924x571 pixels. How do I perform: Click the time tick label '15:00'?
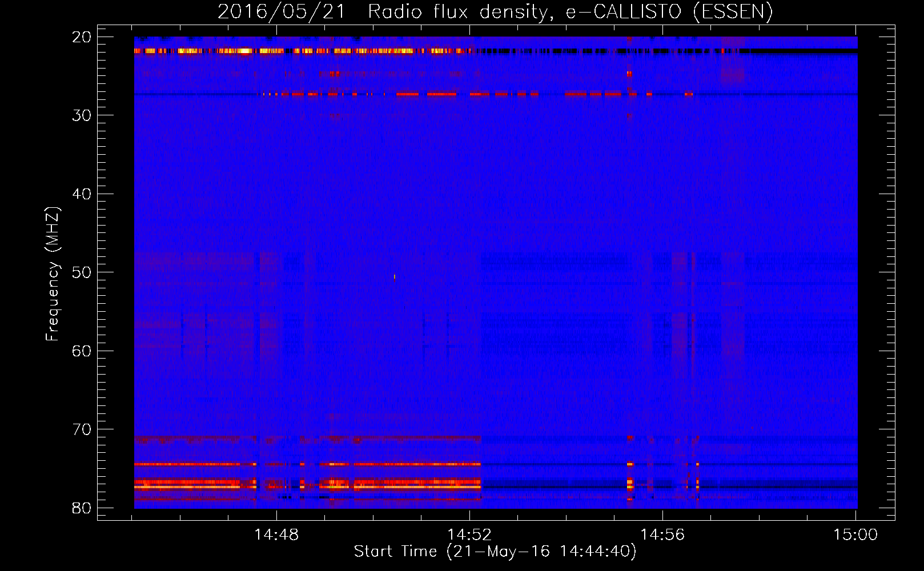855,535
